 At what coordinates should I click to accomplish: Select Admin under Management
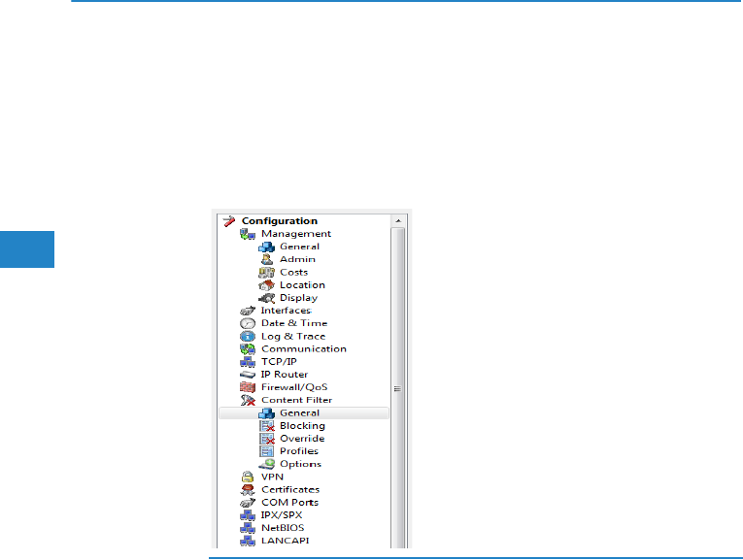296,259
